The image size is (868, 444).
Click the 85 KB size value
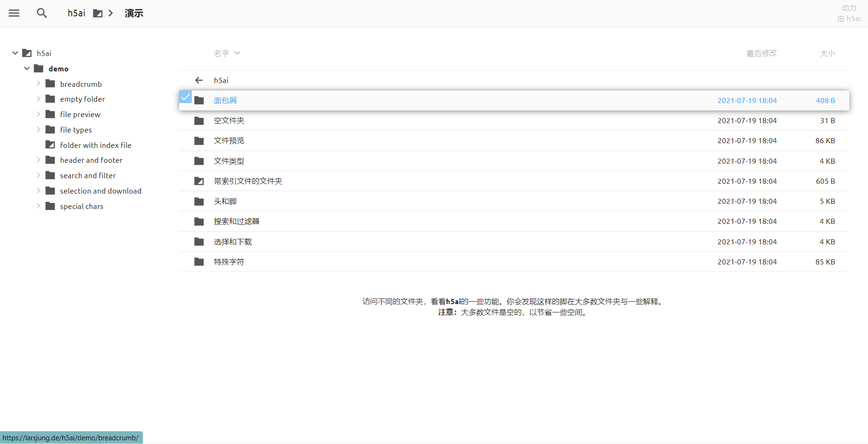(825, 262)
